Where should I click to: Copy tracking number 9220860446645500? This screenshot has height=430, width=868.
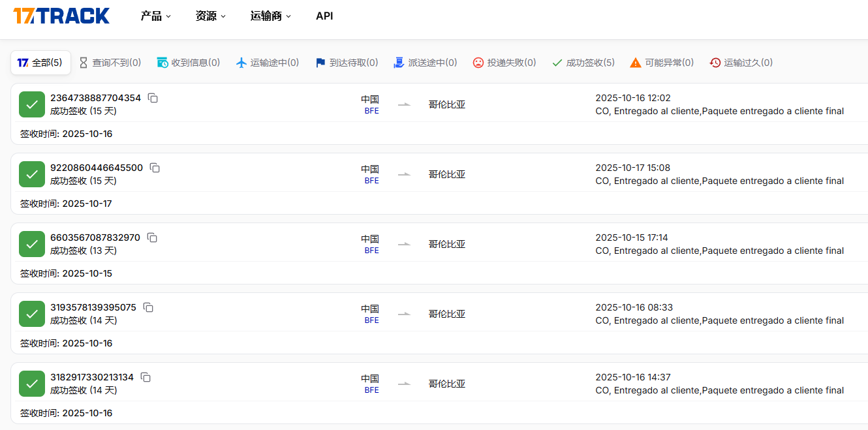click(155, 168)
